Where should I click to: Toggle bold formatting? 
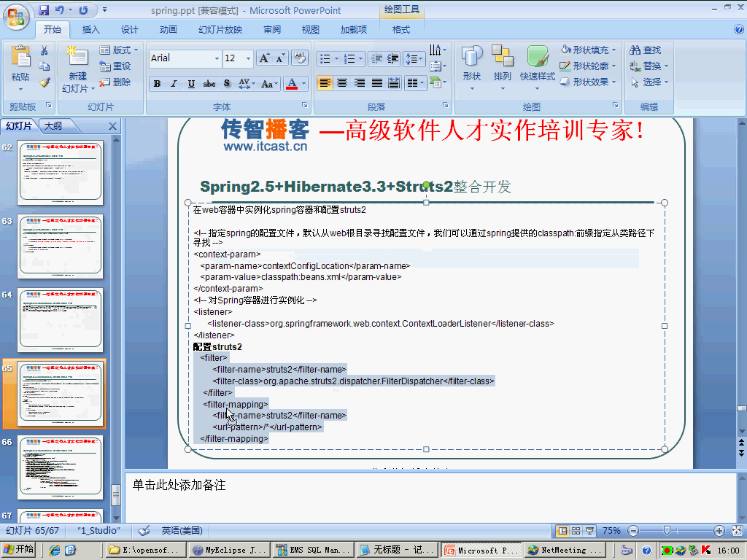[157, 84]
